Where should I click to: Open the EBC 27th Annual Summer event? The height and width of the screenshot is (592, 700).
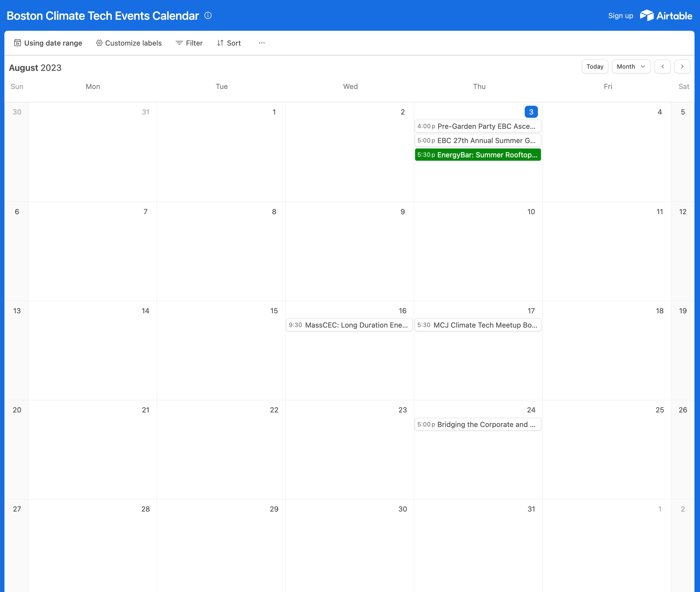pyautogui.click(x=477, y=141)
